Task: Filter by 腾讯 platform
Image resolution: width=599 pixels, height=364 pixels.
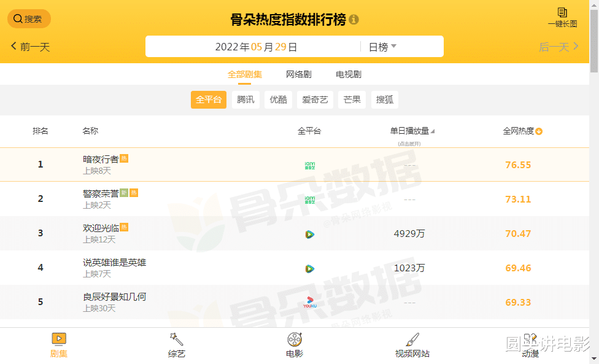Action: pos(245,99)
